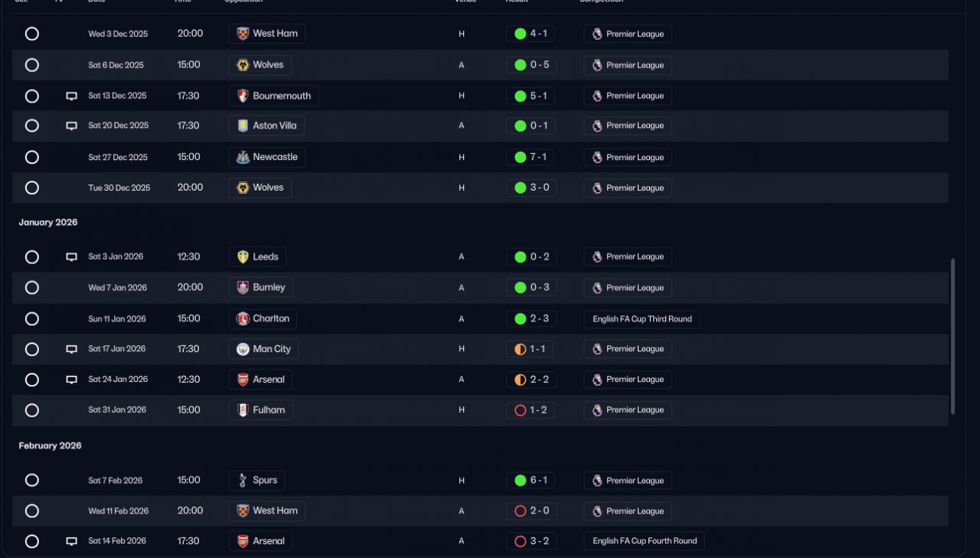
Task: Click the TV icon on Aston Villa fixture
Action: [71, 126]
